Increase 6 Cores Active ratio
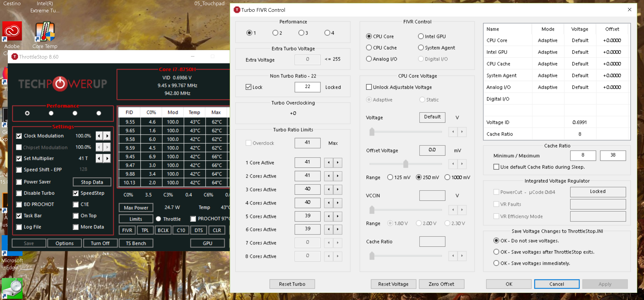The height and width of the screenshot is (300, 644). [338, 229]
